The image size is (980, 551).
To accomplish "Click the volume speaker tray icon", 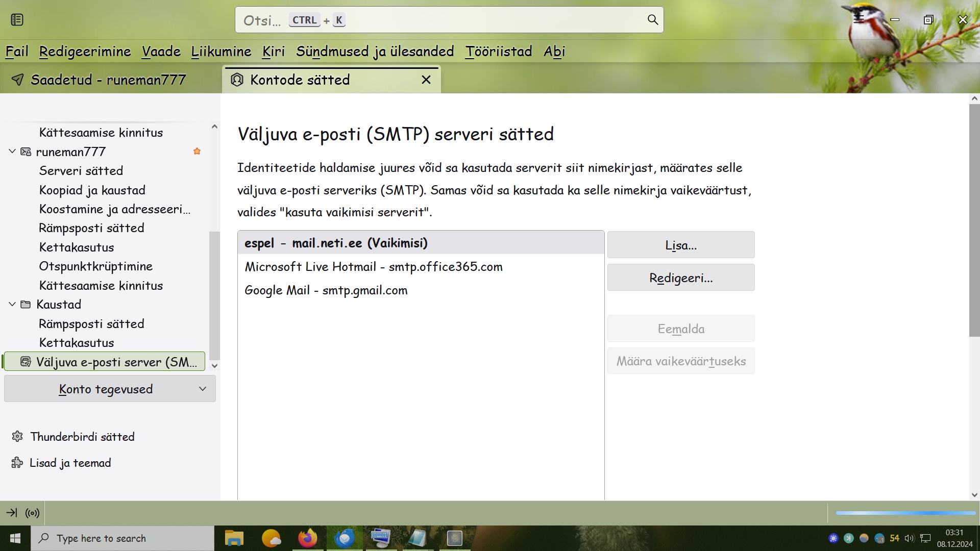I will (910, 538).
